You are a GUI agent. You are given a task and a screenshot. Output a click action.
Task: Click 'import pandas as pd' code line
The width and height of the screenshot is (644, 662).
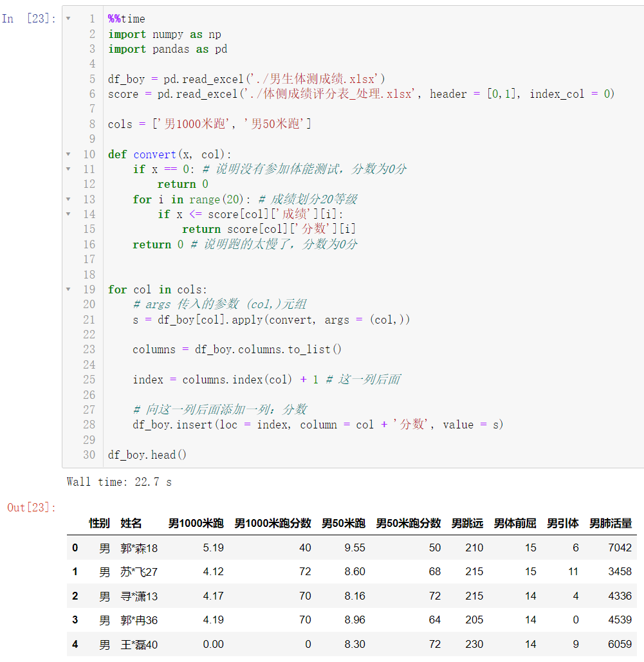(168, 49)
